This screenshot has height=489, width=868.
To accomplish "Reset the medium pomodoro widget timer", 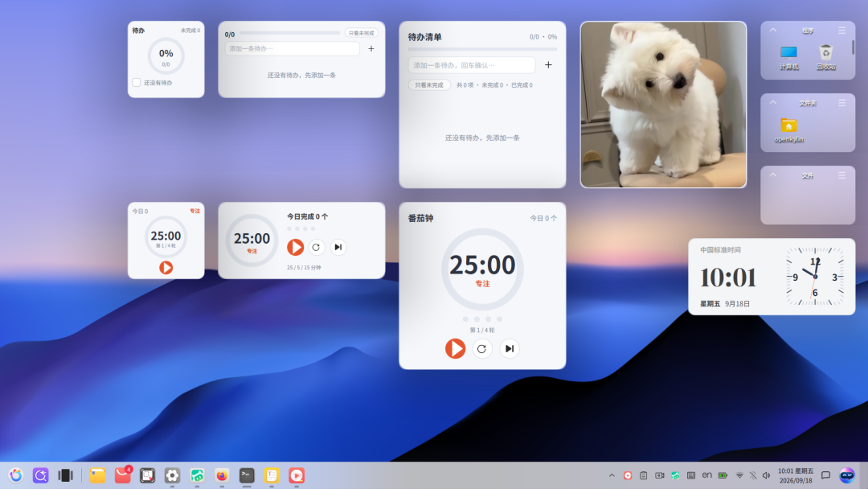I will point(316,247).
